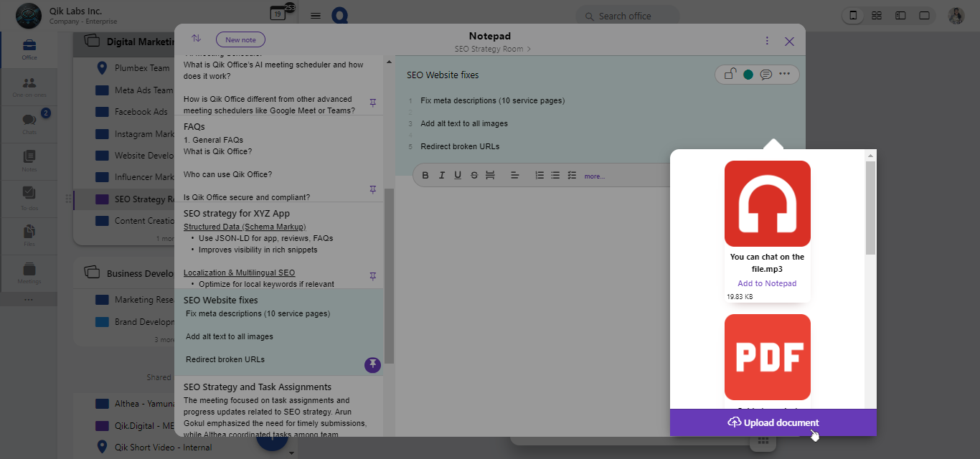Toggle the lock on SEO Website fixes note
980x459 pixels.
point(730,74)
